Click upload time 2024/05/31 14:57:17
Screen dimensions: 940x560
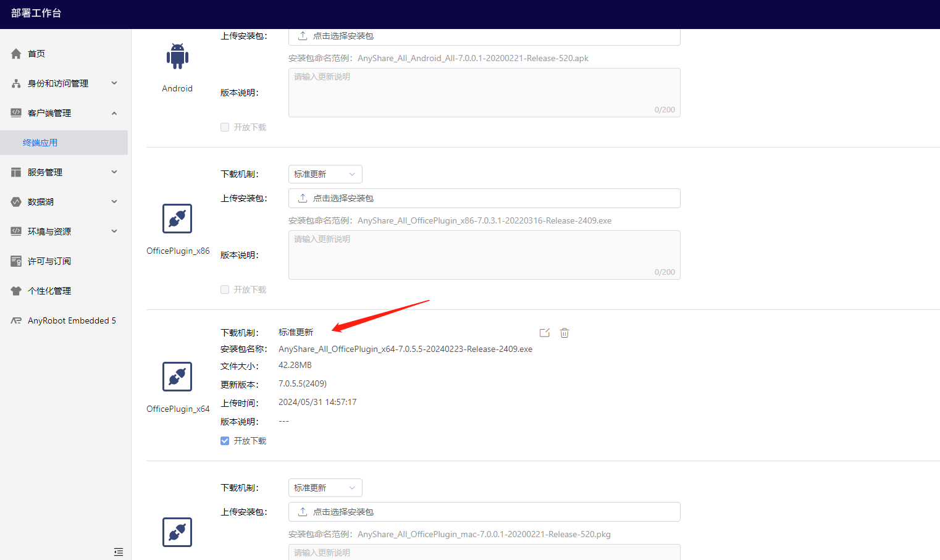point(317,402)
